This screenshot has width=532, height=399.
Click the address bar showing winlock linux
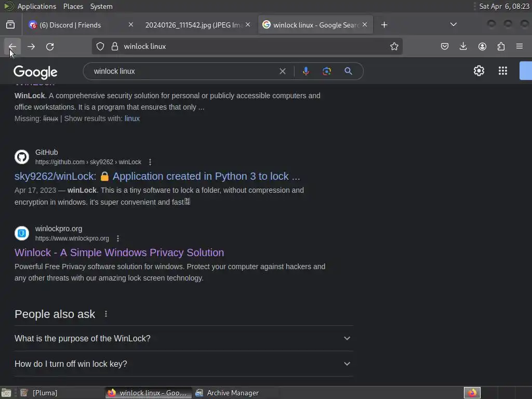pos(247,46)
